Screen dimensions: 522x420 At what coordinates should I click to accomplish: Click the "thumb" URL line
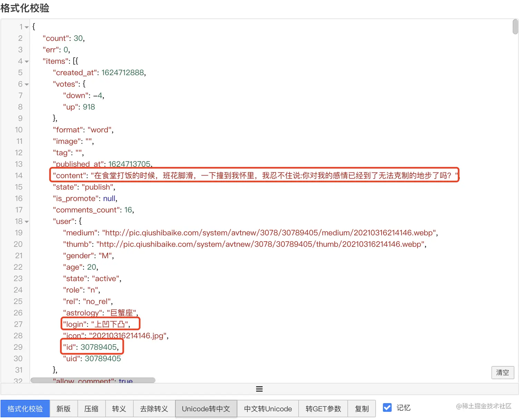[x=245, y=244]
